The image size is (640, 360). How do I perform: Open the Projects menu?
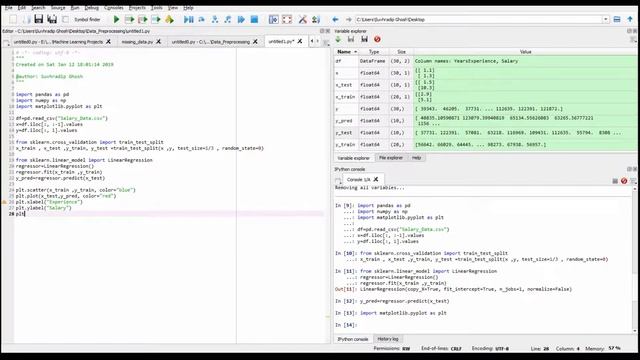coord(137,8)
